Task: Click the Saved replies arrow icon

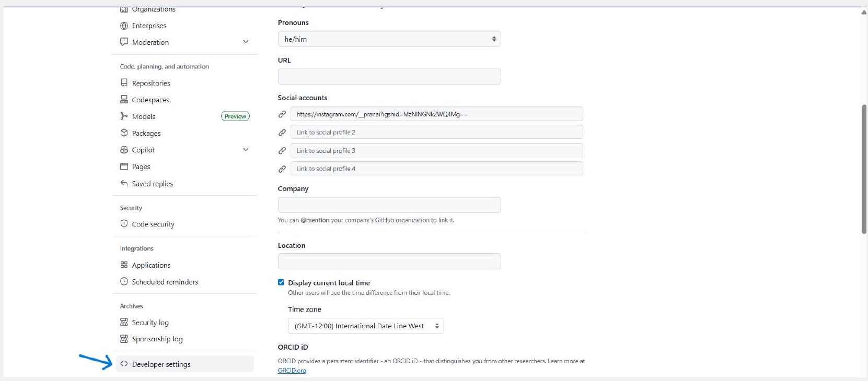Action: [x=124, y=183]
